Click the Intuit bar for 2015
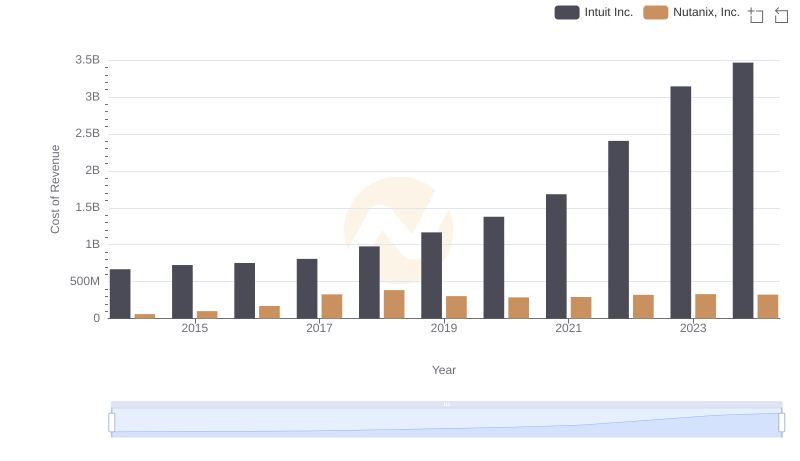Viewport: 800px width, 461px height. [182, 292]
